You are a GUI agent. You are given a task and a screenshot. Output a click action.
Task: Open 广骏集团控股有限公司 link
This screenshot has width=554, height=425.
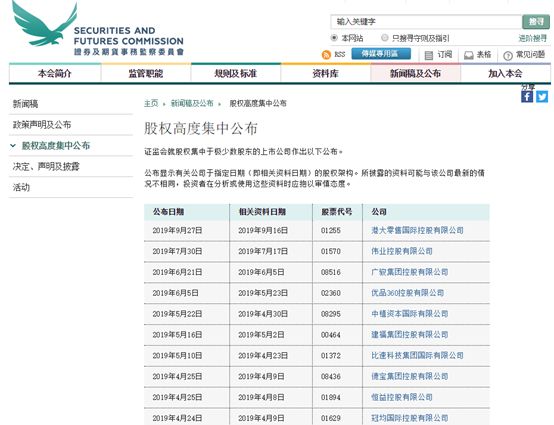point(409,272)
